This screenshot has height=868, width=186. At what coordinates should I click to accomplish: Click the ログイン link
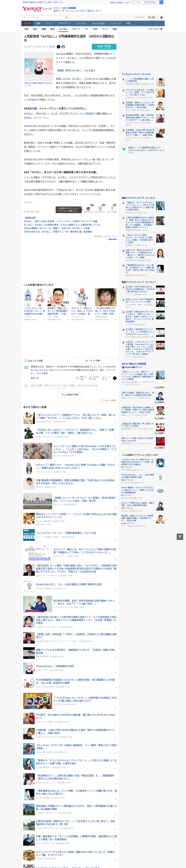pyautogui.click(x=57, y=11)
